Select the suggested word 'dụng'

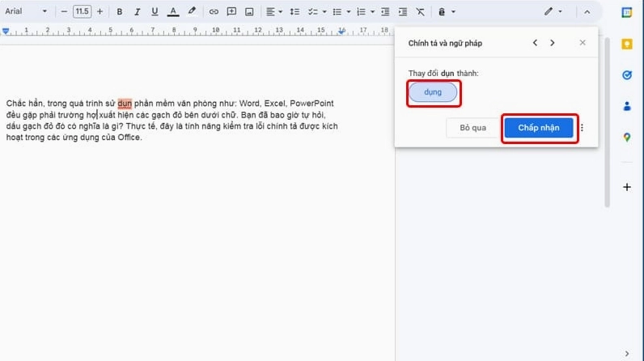point(433,92)
